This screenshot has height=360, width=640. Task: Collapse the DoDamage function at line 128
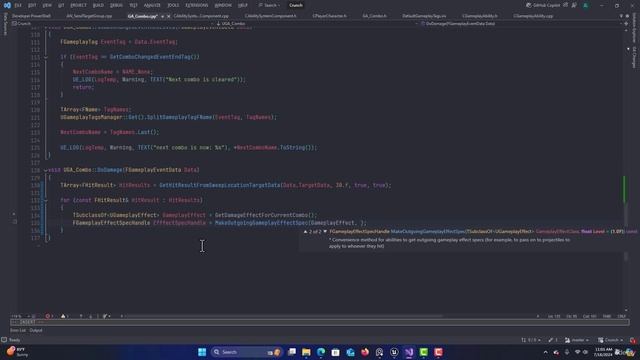pyautogui.click(x=46, y=170)
